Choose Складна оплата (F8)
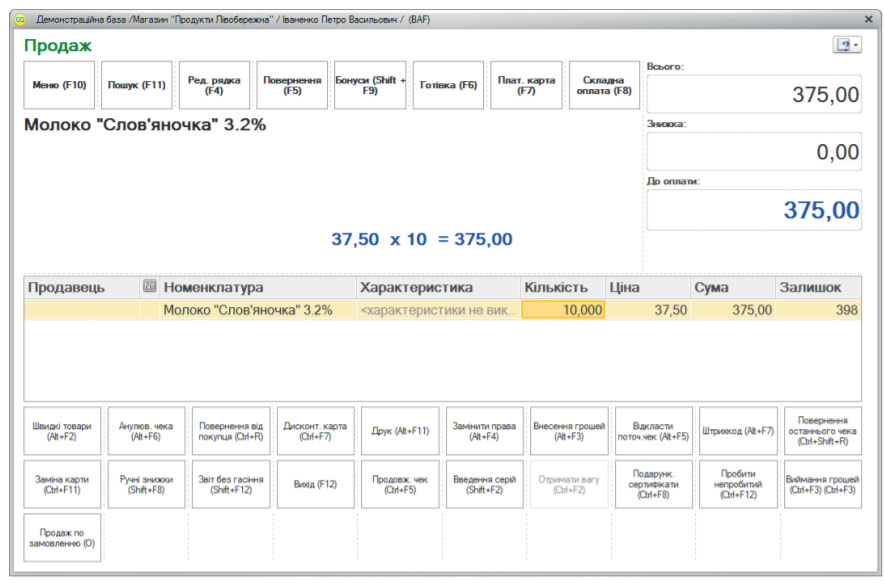Screen dimensions: 884x584 pos(604,85)
